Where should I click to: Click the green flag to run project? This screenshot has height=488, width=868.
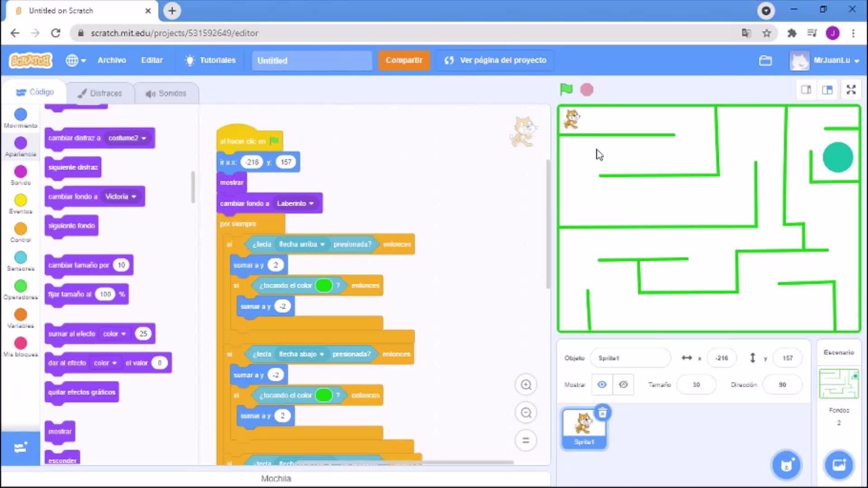point(566,89)
